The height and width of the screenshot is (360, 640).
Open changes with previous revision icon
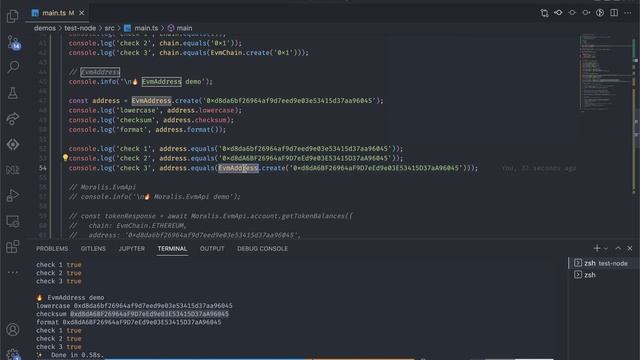[x=558, y=13]
